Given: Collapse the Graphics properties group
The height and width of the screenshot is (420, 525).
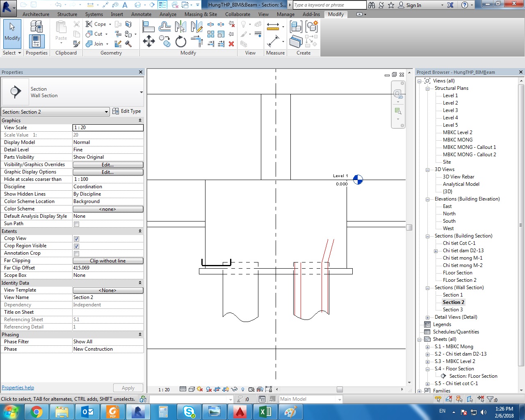Looking at the screenshot, I should pyautogui.click(x=140, y=121).
